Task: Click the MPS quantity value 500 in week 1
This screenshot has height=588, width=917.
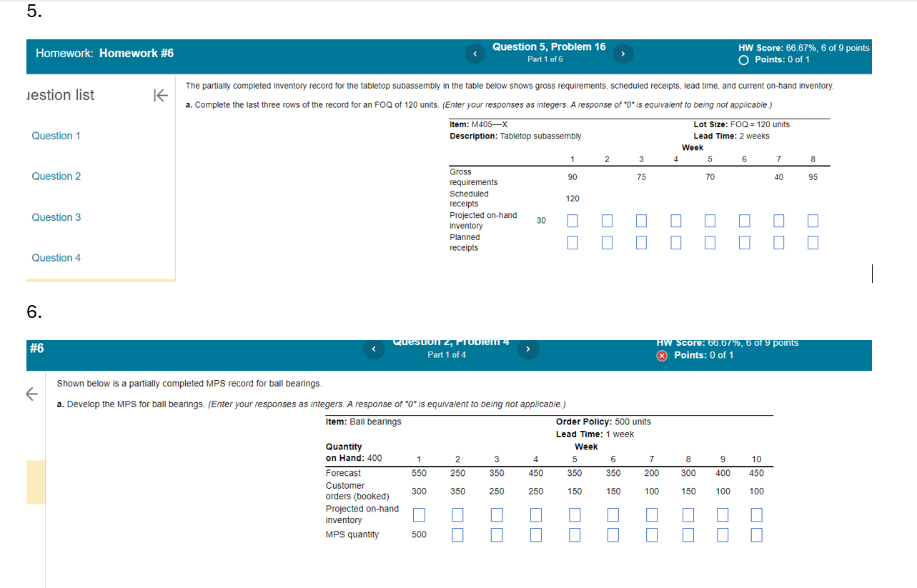Action: 419,534
